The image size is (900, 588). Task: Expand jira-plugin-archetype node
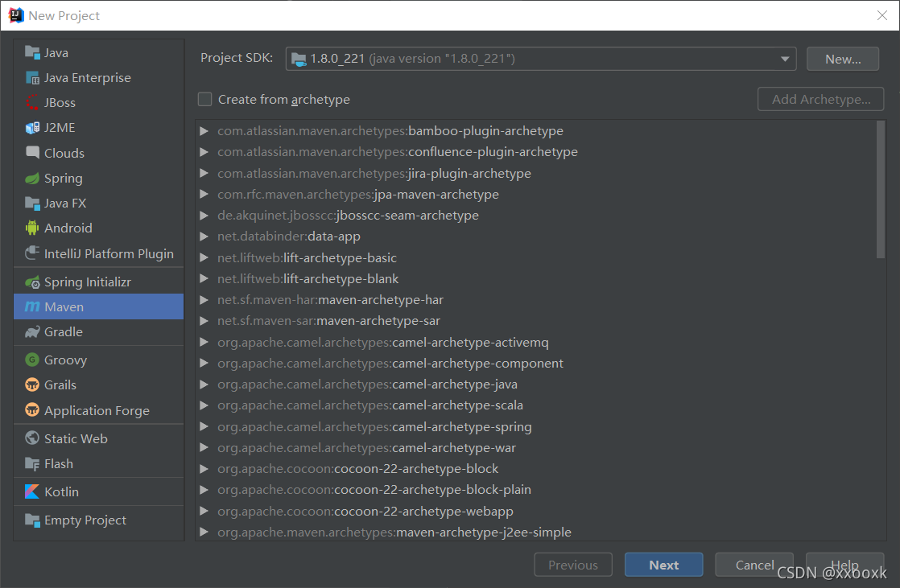(204, 173)
